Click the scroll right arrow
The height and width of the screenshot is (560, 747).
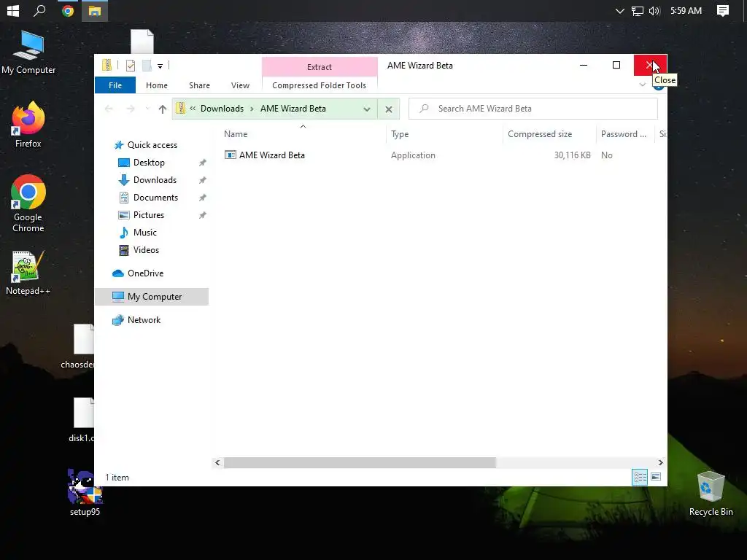(x=660, y=462)
